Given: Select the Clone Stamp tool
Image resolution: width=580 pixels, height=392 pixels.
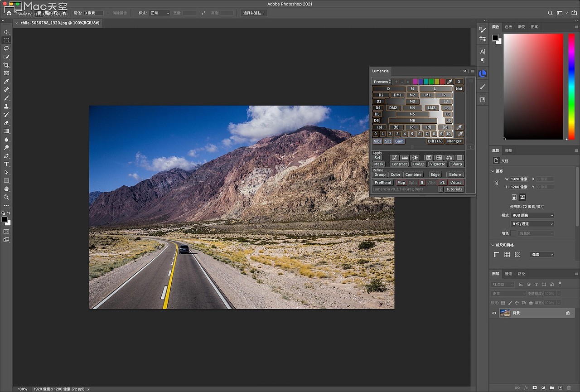Looking at the screenshot, I should tap(6, 106).
